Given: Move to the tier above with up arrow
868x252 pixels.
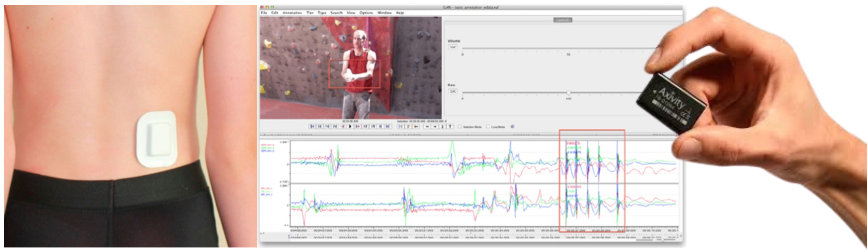Looking at the screenshot, I should coord(450,126).
